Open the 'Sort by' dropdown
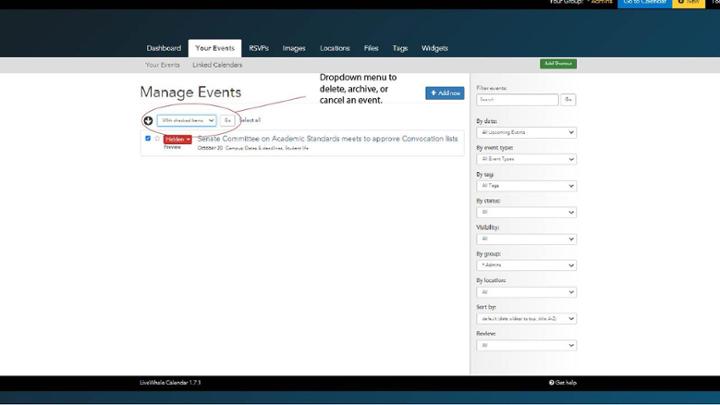 click(x=526, y=318)
